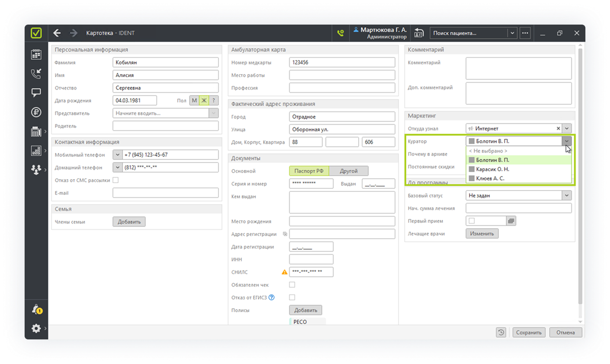Click the IDENT green checkmark logo

[x=36, y=33]
